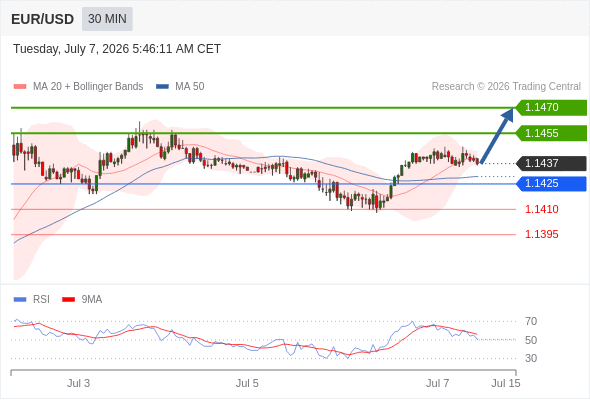Select the 1.1455 green resistance tag

pyautogui.click(x=551, y=133)
